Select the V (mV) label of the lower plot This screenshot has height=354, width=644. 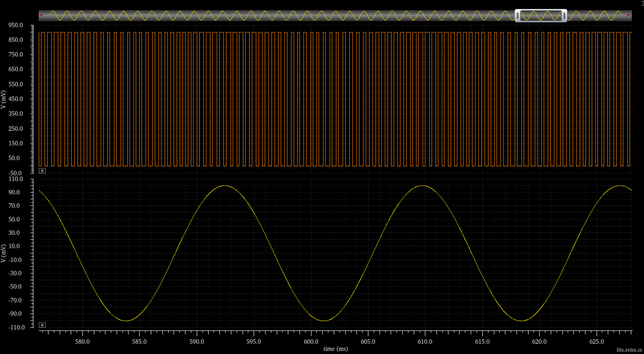point(3,253)
